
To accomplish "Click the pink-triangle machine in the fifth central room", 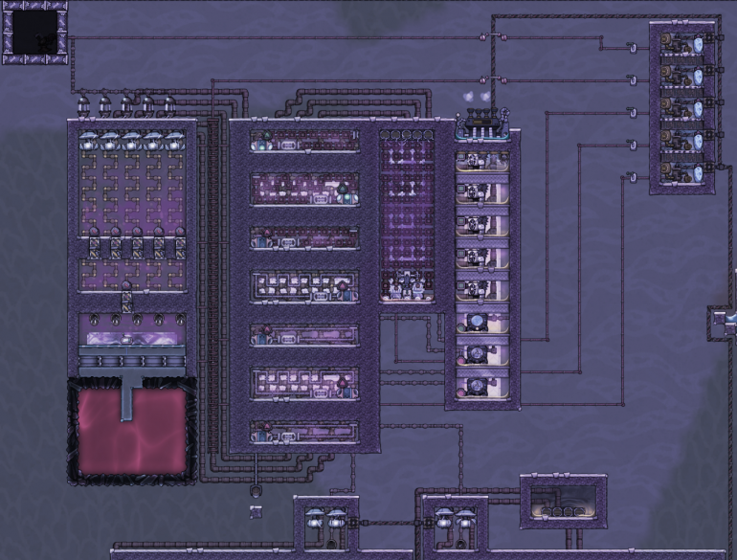I will [x=264, y=335].
